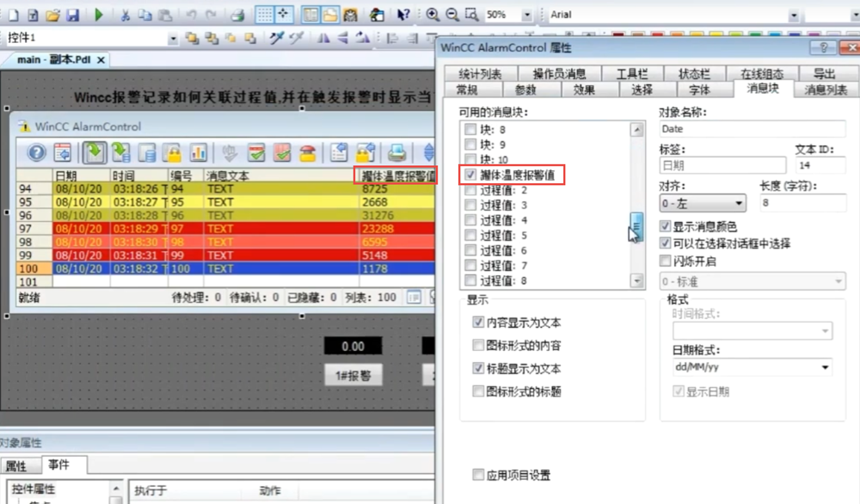The height and width of the screenshot is (504, 860).
Task: Click the padlock icon in AlarmControl toolbar
Action: coord(174,153)
